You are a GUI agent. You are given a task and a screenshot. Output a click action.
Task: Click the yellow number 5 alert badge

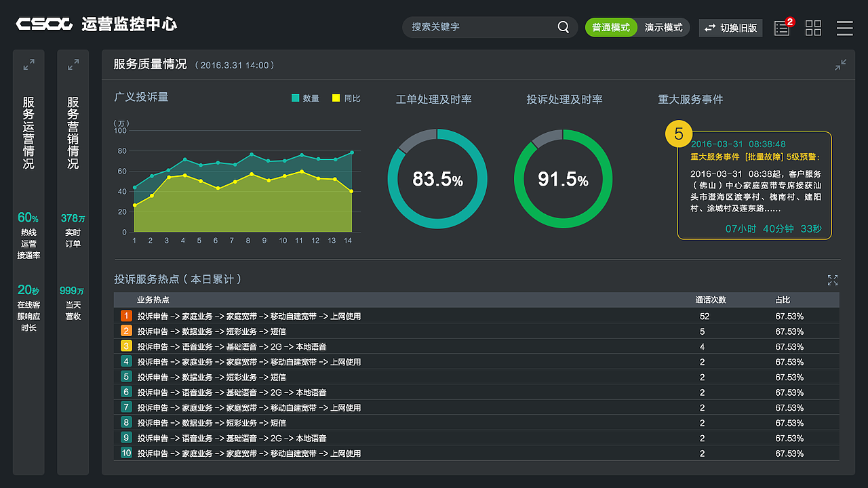click(x=679, y=134)
